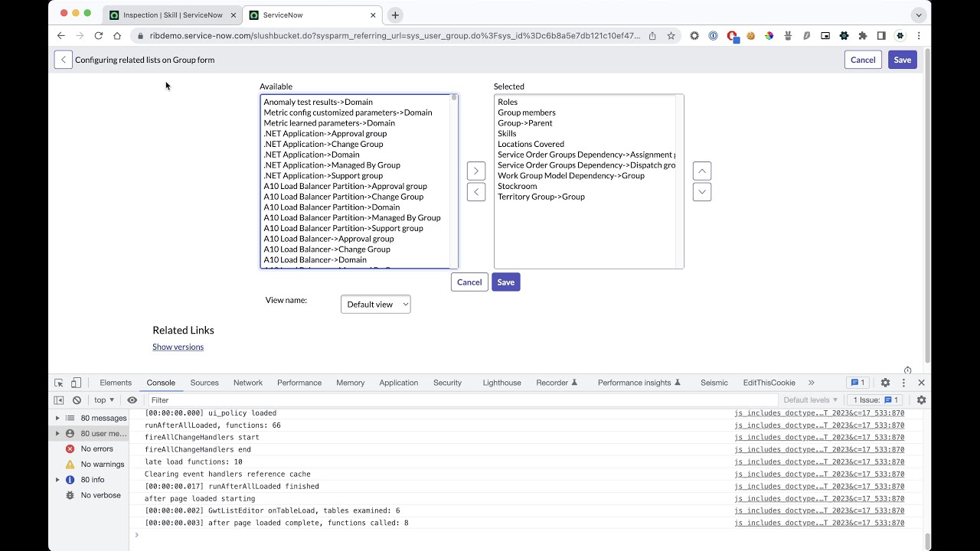Image resolution: width=980 pixels, height=551 pixels.
Task: Navigate back in browser history
Action: (x=61, y=35)
